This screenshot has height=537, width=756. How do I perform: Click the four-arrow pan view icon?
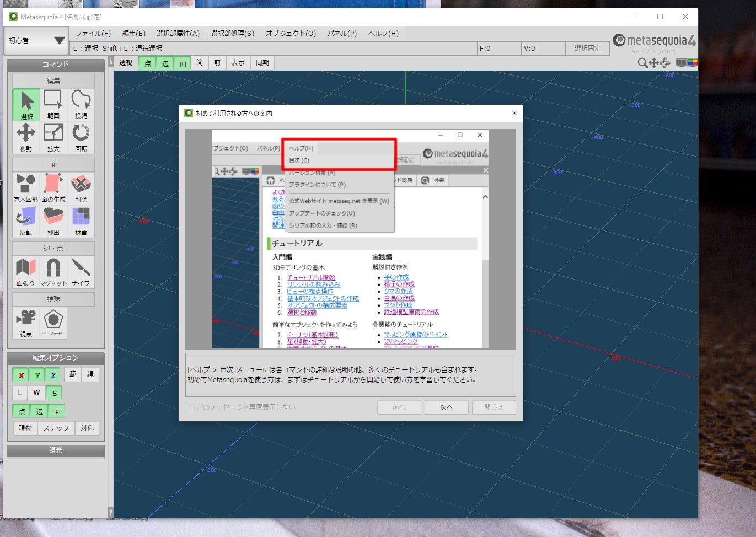[x=654, y=63]
